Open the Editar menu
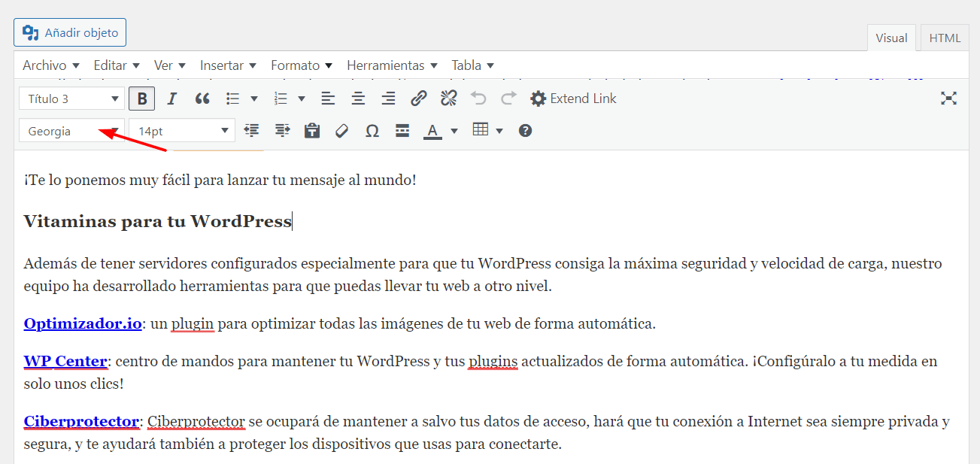 point(117,65)
